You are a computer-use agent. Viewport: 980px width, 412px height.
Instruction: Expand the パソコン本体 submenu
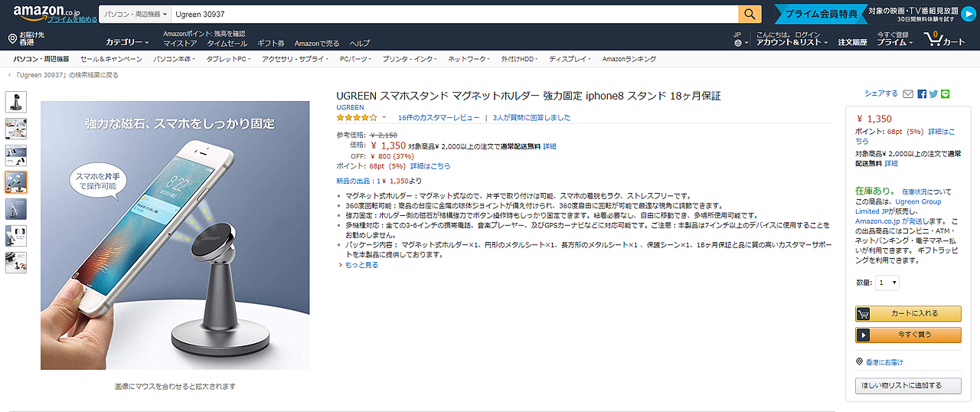[x=173, y=59]
